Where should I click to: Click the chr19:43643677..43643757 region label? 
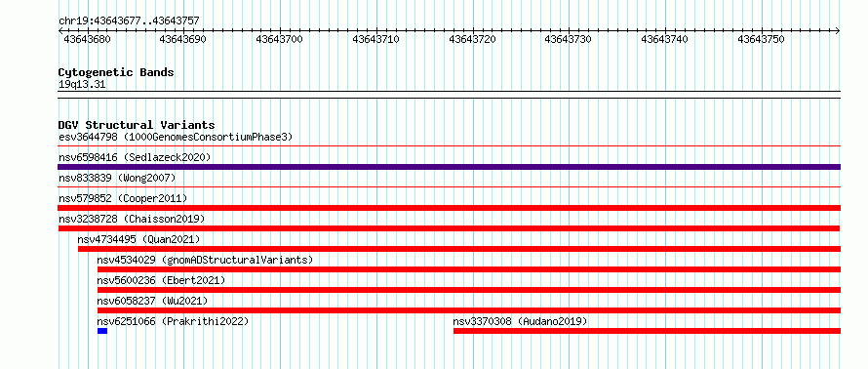click(129, 21)
